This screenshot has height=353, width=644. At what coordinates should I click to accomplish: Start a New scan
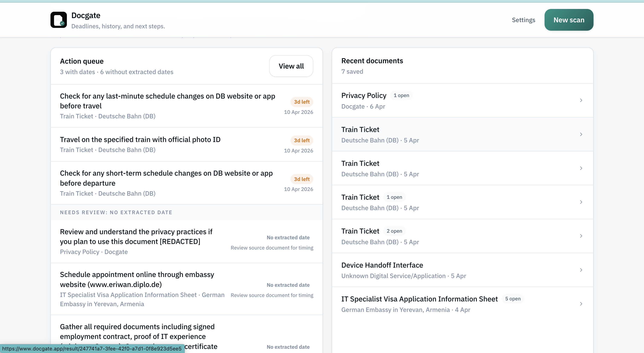(x=568, y=20)
